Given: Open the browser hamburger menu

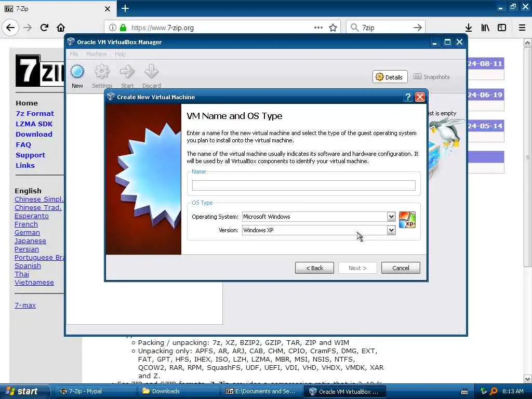Looking at the screenshot, I should point(522,28).
